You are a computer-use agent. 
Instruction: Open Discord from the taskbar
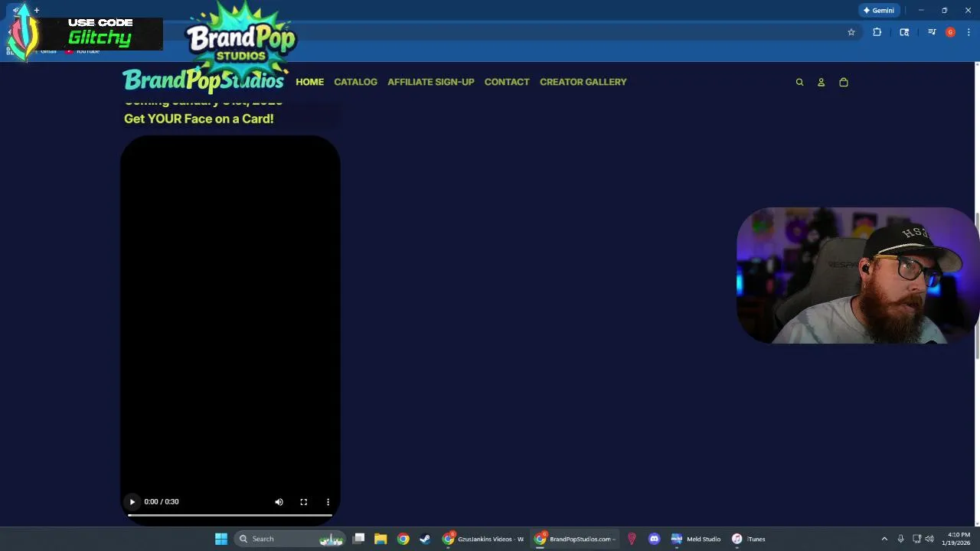[654, 539]
